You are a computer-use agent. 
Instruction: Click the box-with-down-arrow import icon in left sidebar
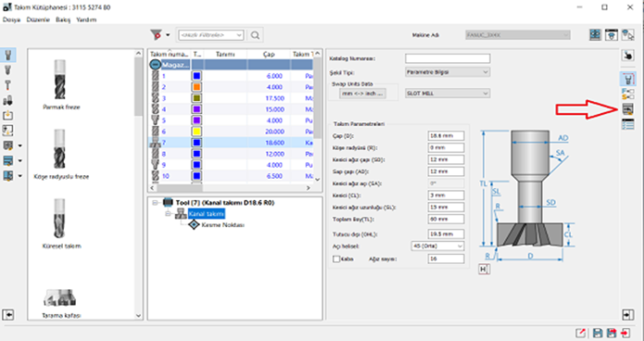coord(7,116)
